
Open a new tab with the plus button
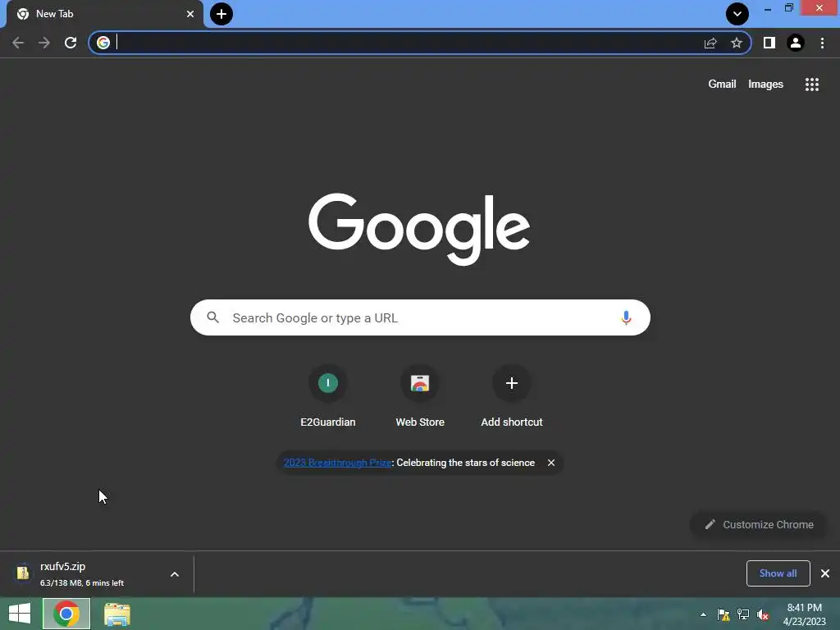pos(221,14)
